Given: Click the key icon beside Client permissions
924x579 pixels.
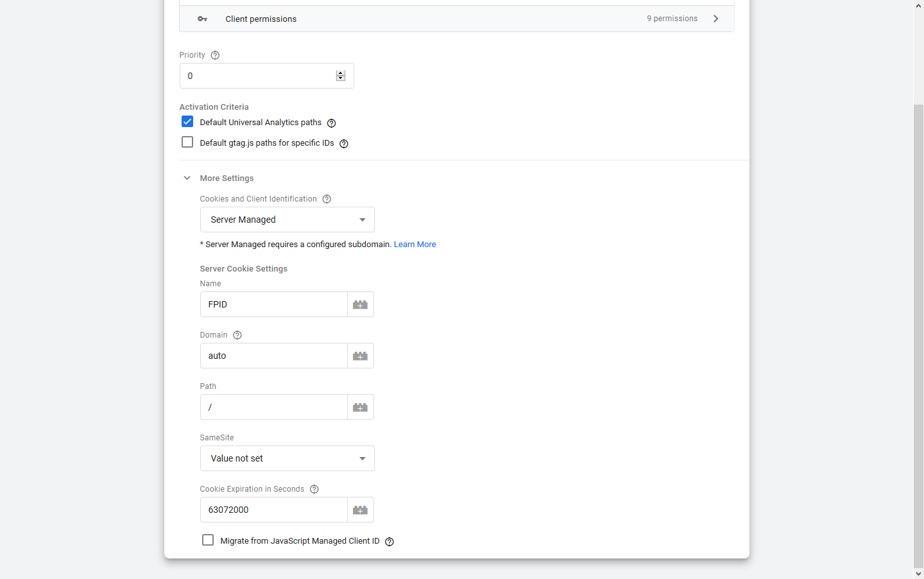Looking at the screenshot, I should coord(203,19).
